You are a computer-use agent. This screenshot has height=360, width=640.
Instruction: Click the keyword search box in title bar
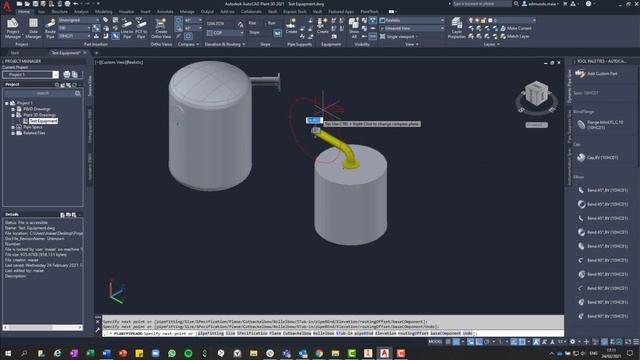click(482, 4)
